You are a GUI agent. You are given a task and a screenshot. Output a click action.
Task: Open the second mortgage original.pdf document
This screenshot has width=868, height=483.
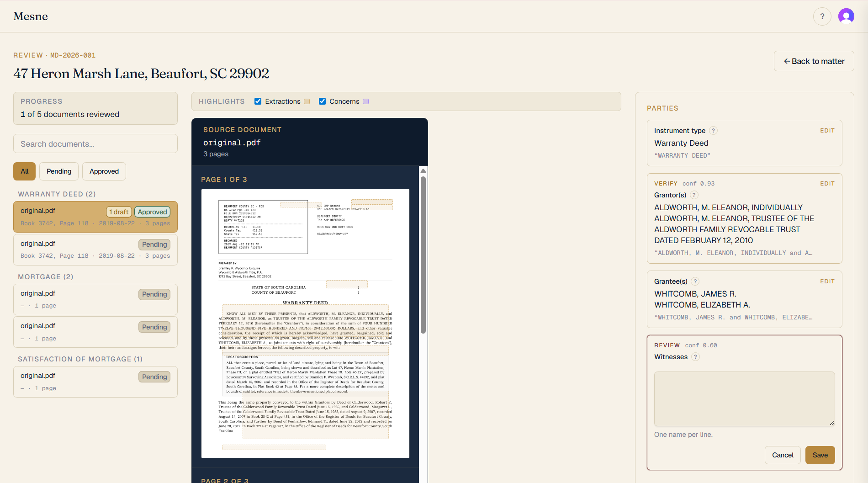95,332
